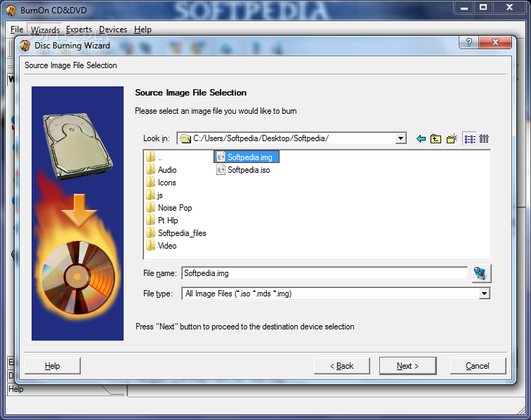Open the Wizards menu
Viewport: 531px width, 420px height.
coord(45,29)
